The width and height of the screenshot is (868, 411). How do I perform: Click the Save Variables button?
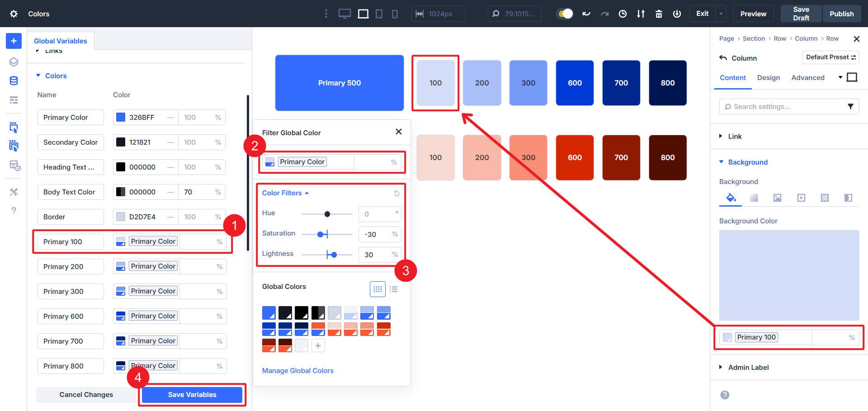pos(192,394)
